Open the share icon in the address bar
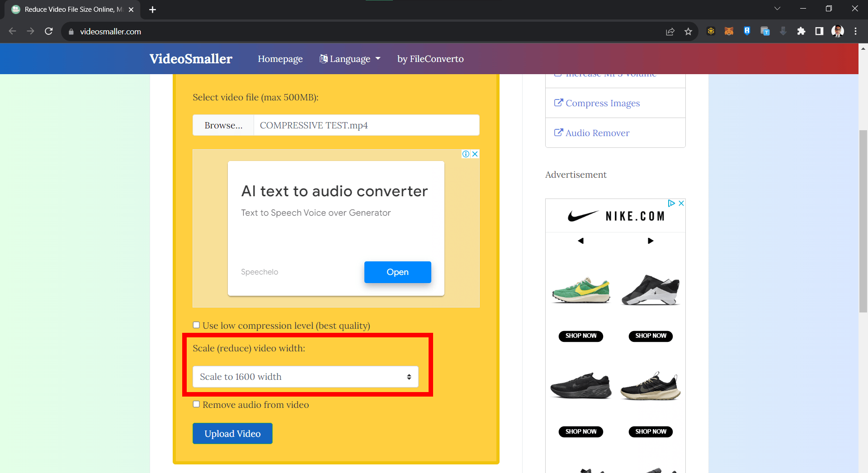This screenshot has height=473, width=868. tap(670, 31)
